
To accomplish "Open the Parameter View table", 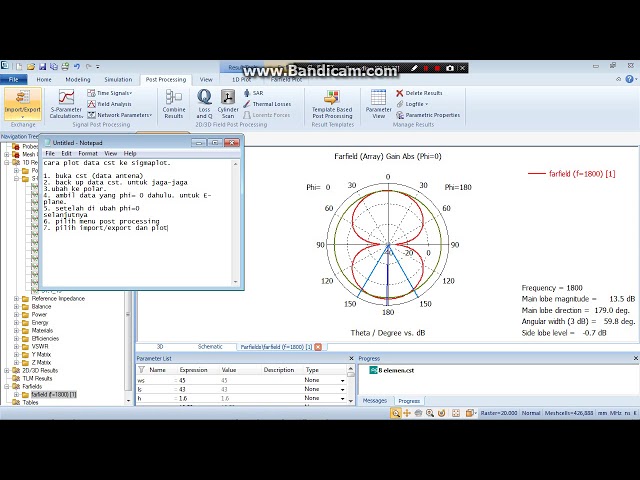I will coord(378,104).
